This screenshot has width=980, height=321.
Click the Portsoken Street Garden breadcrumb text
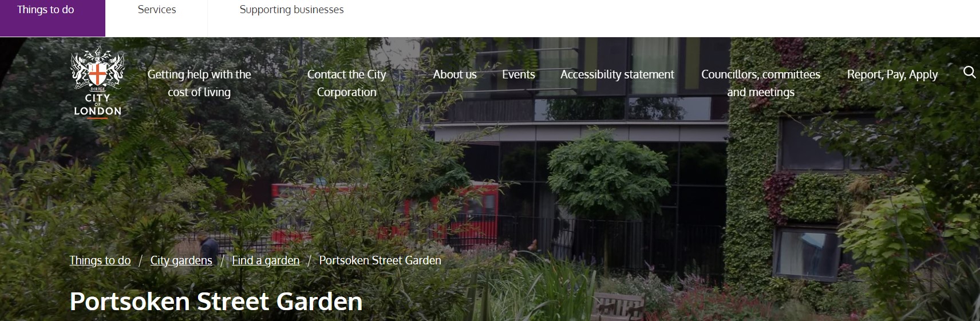[380, 260]
